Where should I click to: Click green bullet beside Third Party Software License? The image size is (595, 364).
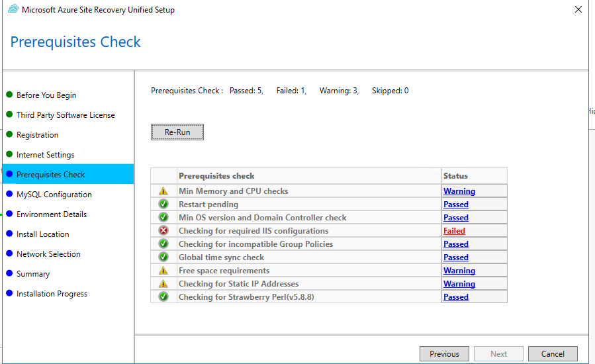pyautogui.click(x=9, y=114)
